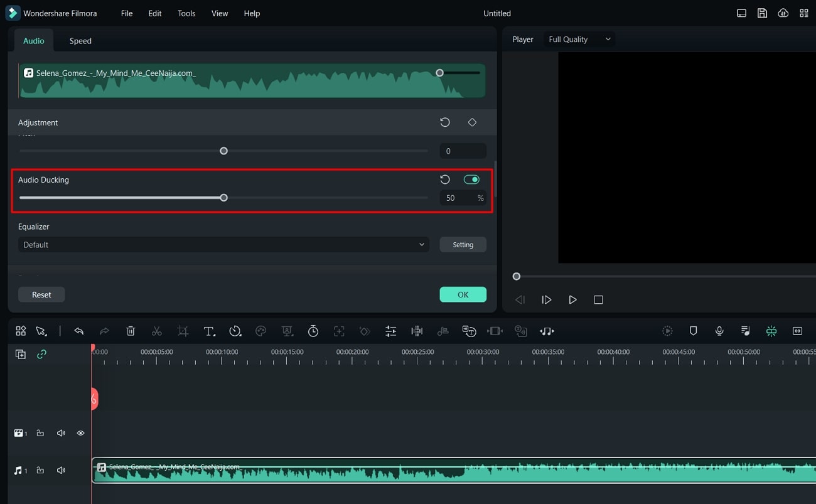The width and height of the screenshot is (816, 504).
Task: Click the delete trash can icon
Action: [131, 331]
